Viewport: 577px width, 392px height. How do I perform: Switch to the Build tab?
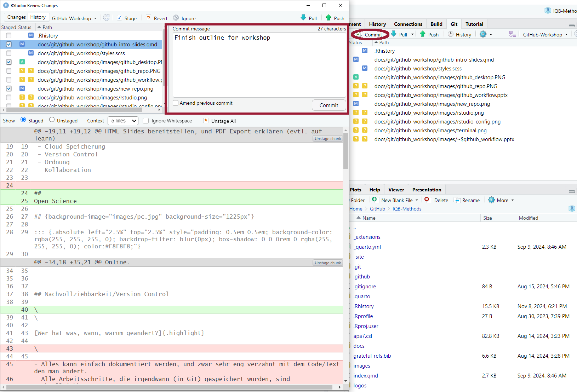coord(436,24)
